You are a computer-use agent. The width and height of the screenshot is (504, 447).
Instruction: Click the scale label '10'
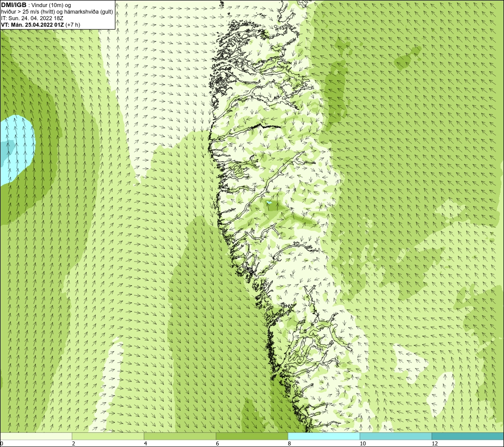coord(362,444)
